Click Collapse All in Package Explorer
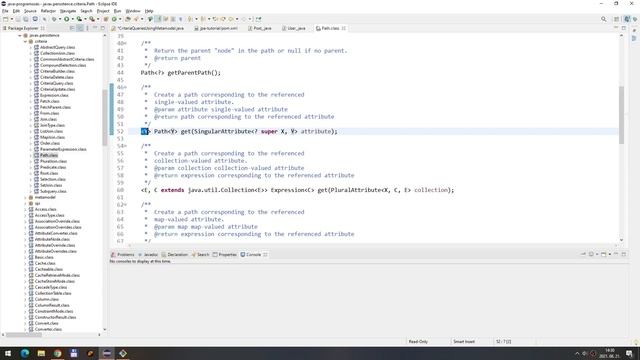The image size is (640, 360). tap(72, 28)
